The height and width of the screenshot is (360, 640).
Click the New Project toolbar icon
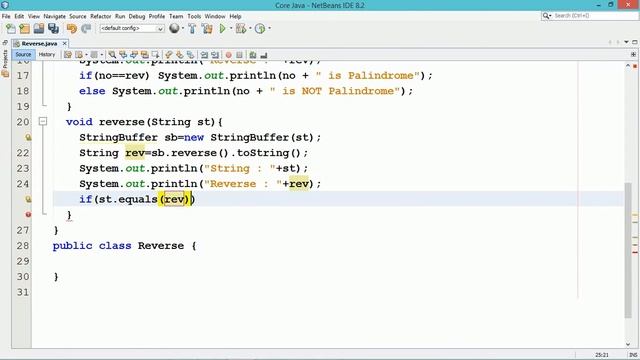(24, 29)
